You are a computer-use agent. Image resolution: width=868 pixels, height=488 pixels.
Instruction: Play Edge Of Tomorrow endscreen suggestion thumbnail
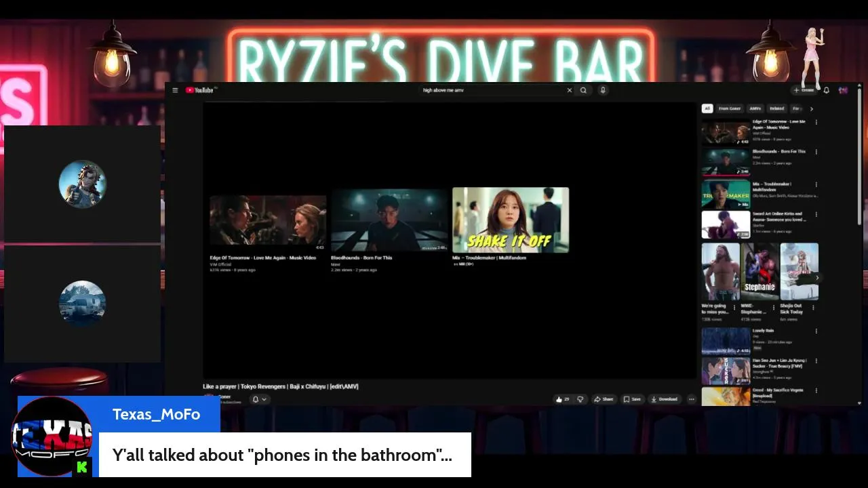tap(268, 220)
